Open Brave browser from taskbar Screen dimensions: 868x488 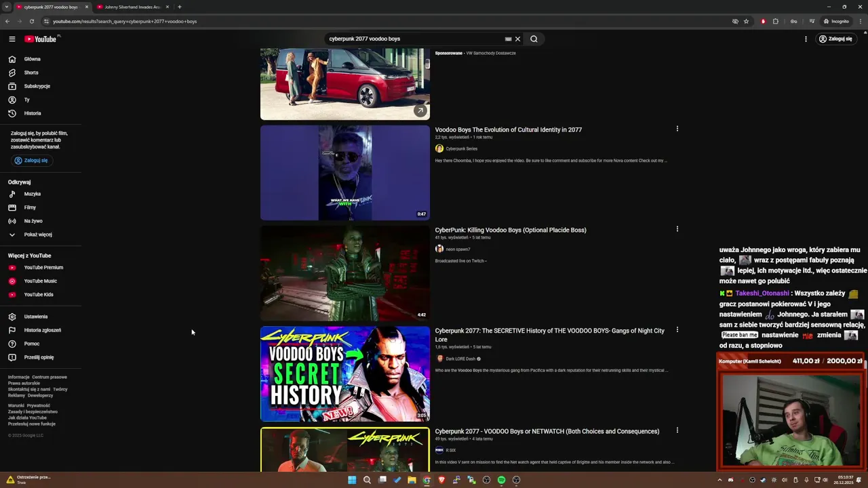point(441,480)
